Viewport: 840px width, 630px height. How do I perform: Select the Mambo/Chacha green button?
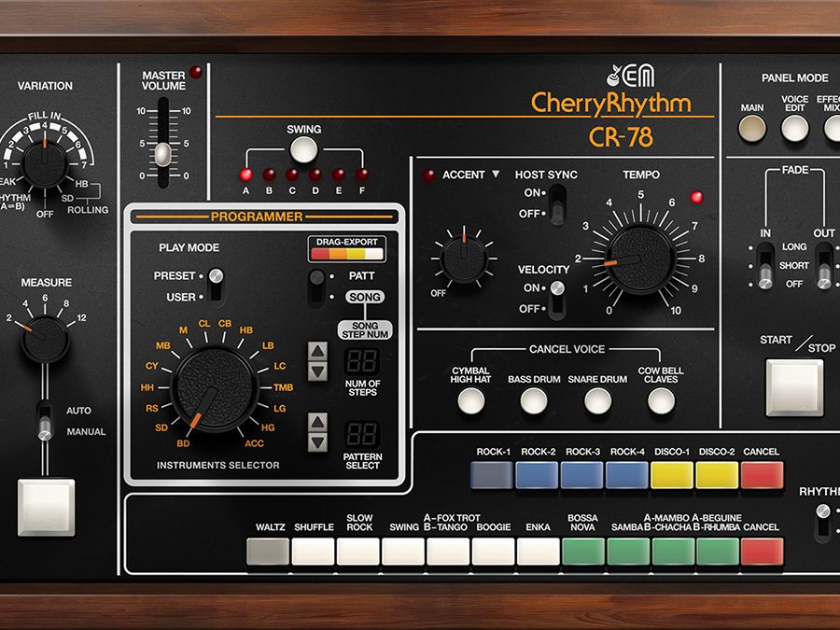pos(673,552)
